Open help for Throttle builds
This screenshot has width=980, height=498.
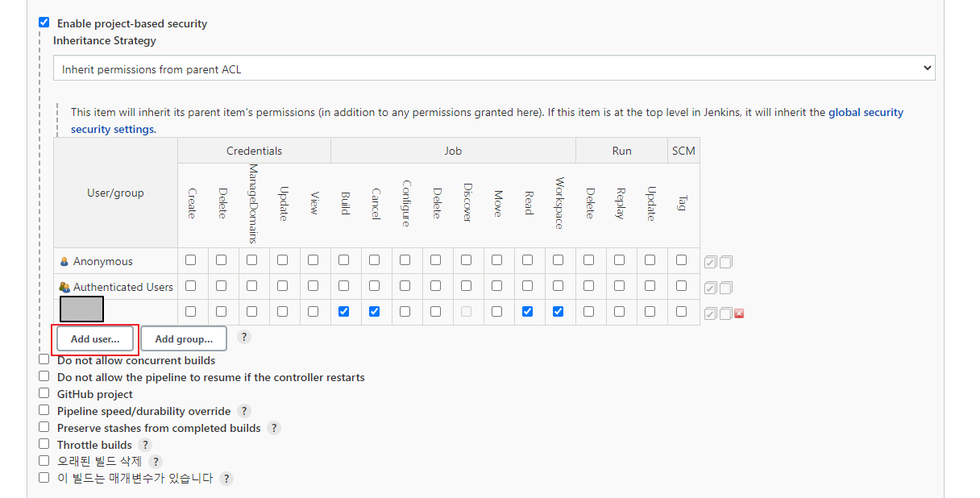pos(145,445)
